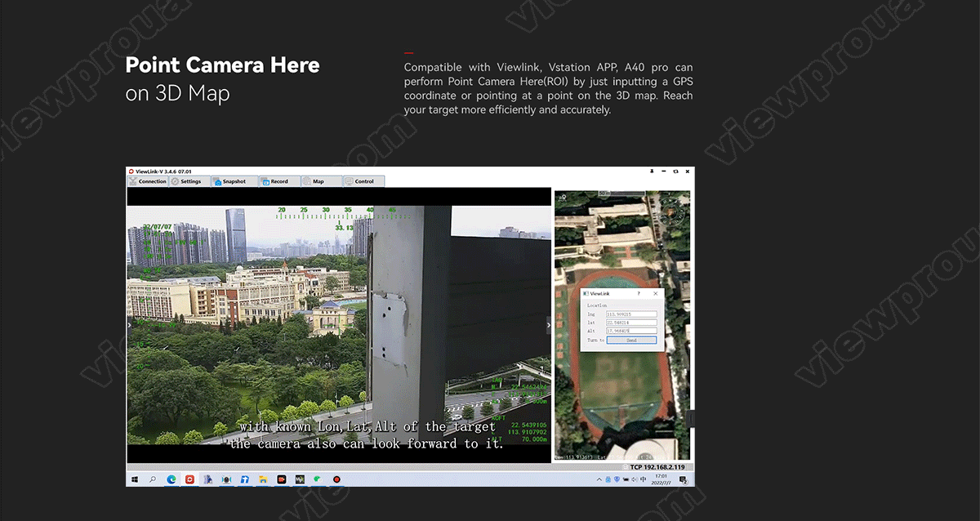The width and height of the screenshot is (980, 521).
Task: Click the taskbar search icon
Action: [x=153, y=479]
